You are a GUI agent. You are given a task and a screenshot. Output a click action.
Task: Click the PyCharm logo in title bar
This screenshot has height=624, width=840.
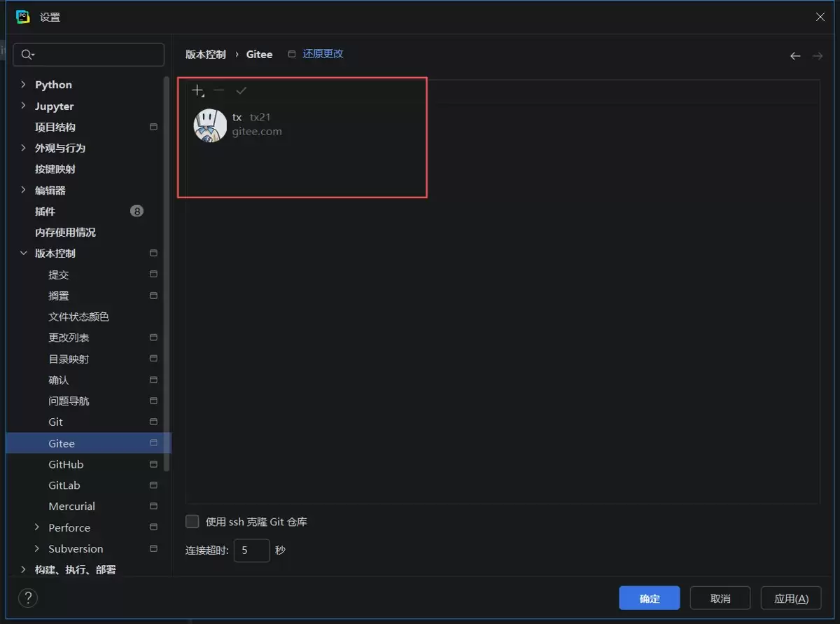click(23, 17)
